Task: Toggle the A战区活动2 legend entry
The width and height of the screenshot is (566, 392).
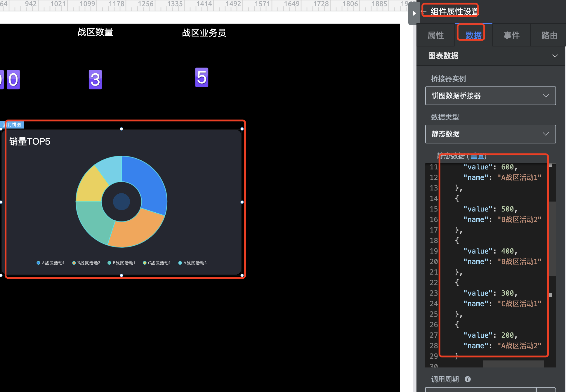Action: pyautogui.click(x=195, y=263)
